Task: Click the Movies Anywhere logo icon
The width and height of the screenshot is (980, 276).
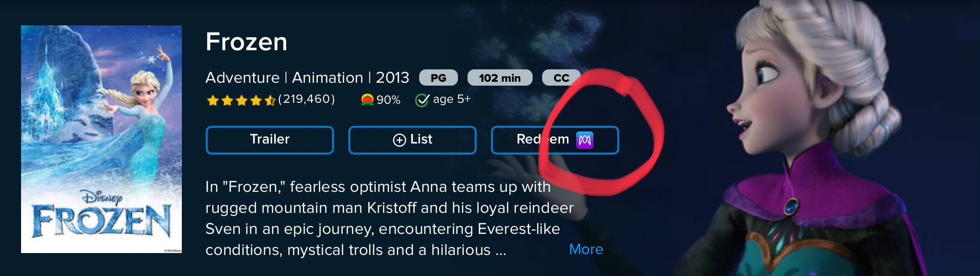Action: coord(585,140)
